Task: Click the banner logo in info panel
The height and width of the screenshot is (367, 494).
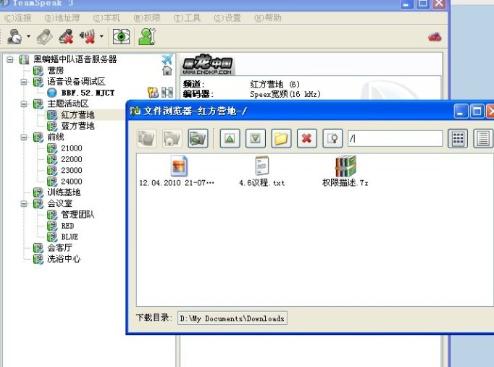Action: (207, 65)
